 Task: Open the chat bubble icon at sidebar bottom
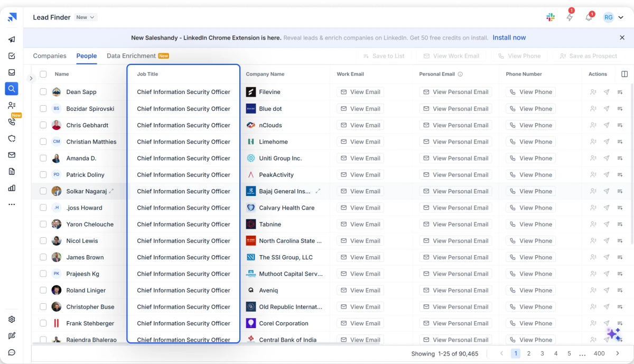12,352
